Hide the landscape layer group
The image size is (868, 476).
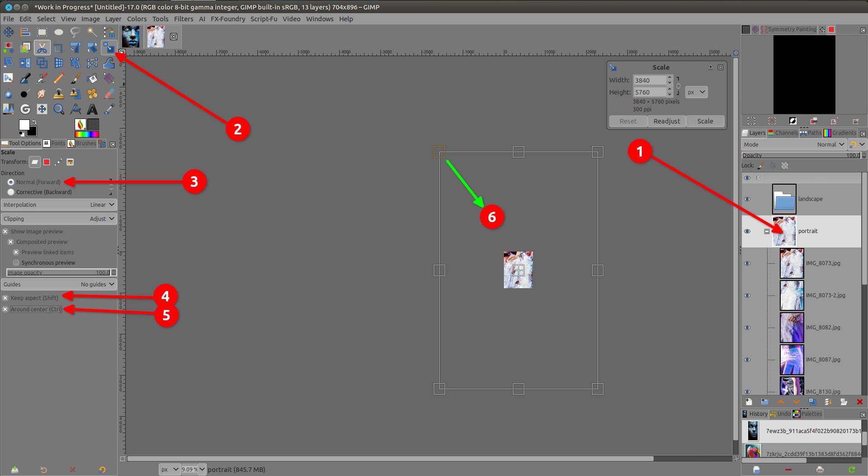click(x=747, y=199)
